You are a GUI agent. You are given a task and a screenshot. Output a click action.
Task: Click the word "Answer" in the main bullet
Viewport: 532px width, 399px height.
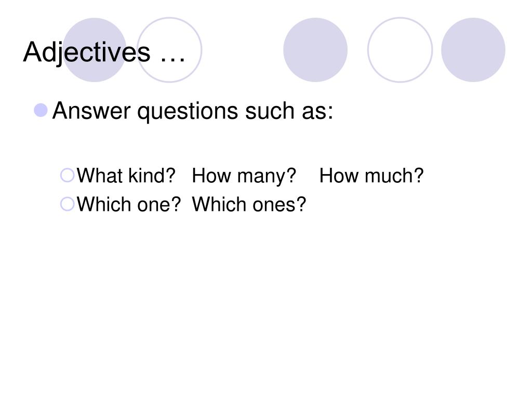(91, 110)
